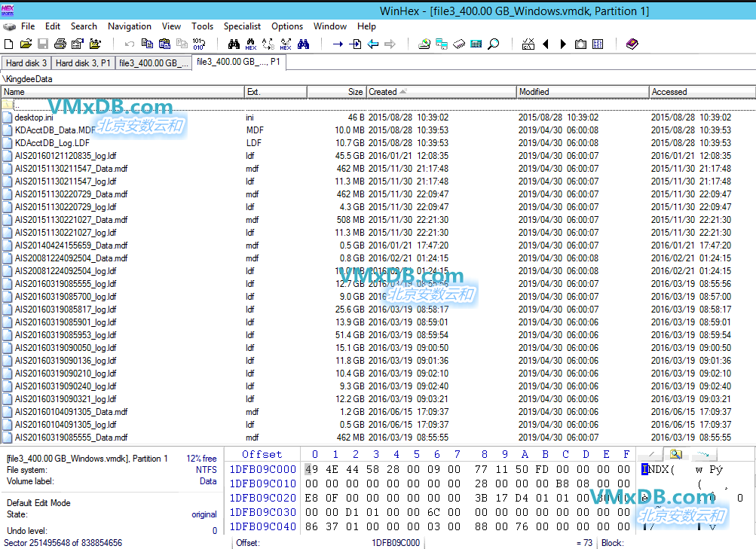Open the Navigation menu
The width and height of the screenshot is (756, 549).
click(x=130, y=26)
